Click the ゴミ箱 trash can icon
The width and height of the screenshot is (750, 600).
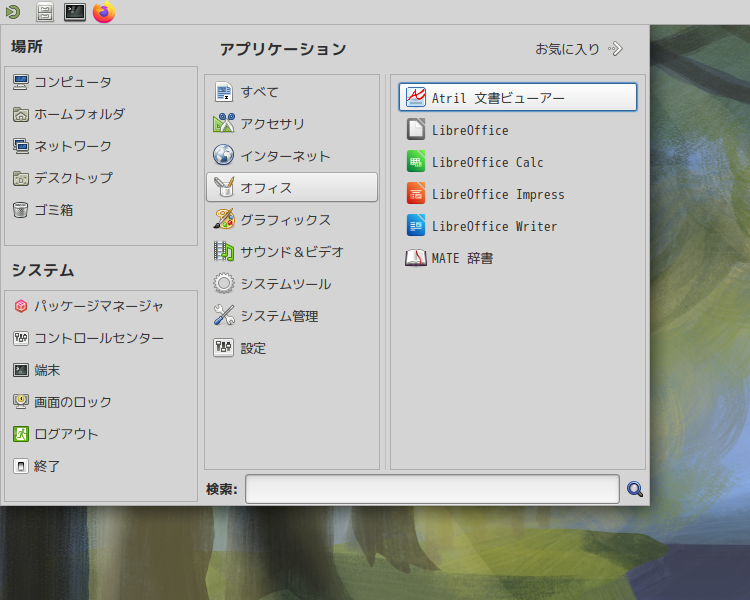point(21,210)
